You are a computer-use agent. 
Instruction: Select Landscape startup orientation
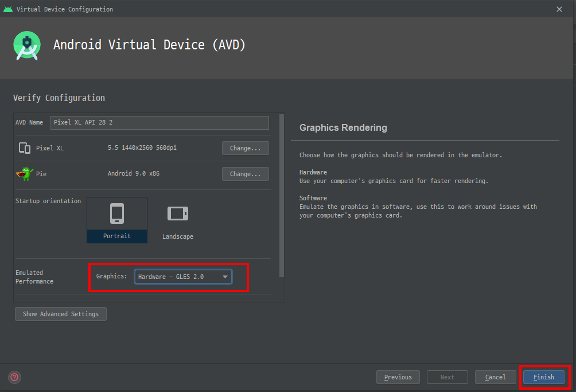click(178, 220)
